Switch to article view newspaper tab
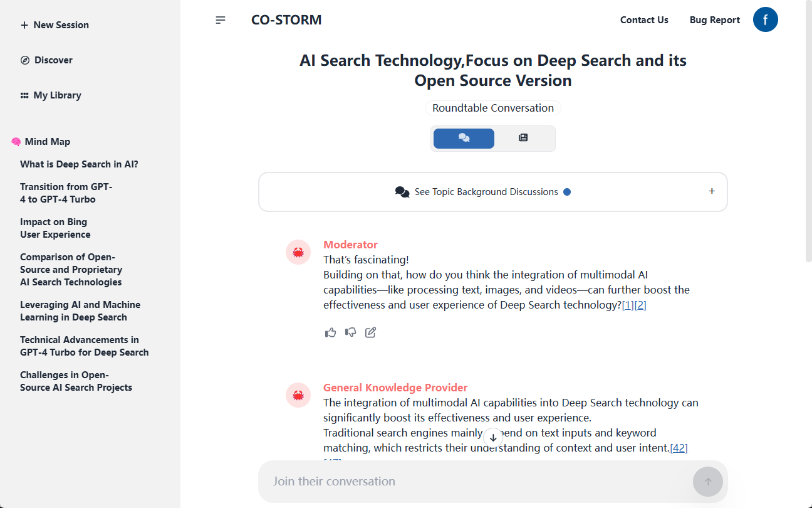The height and width of the screenshot is (508, 812). point(523,138)
